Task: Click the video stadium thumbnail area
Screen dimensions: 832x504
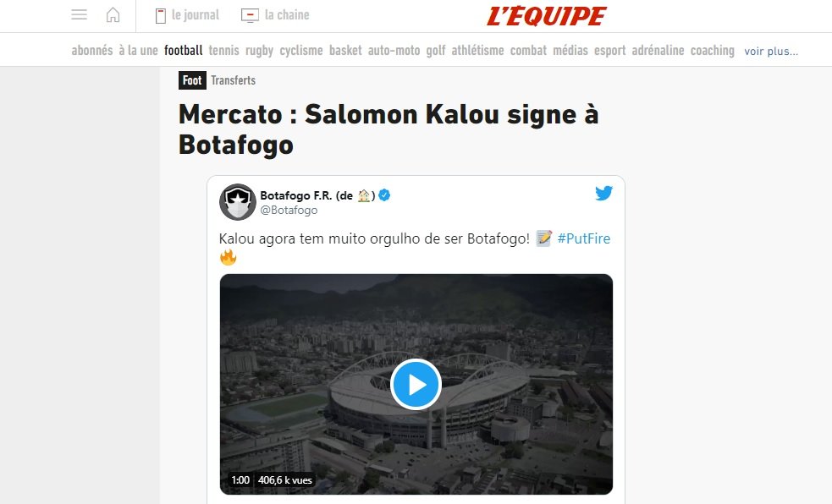Action: point(416,384)
